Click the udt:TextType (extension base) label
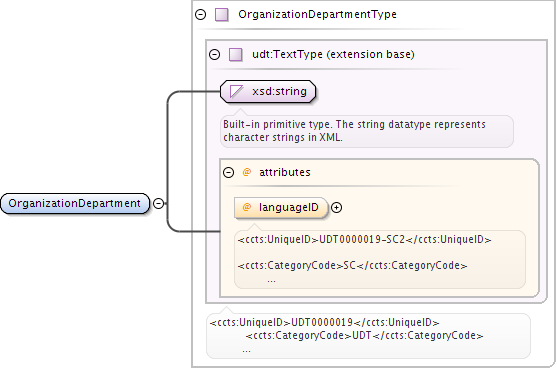The image size is (557, 369). (x=333, y=54)
